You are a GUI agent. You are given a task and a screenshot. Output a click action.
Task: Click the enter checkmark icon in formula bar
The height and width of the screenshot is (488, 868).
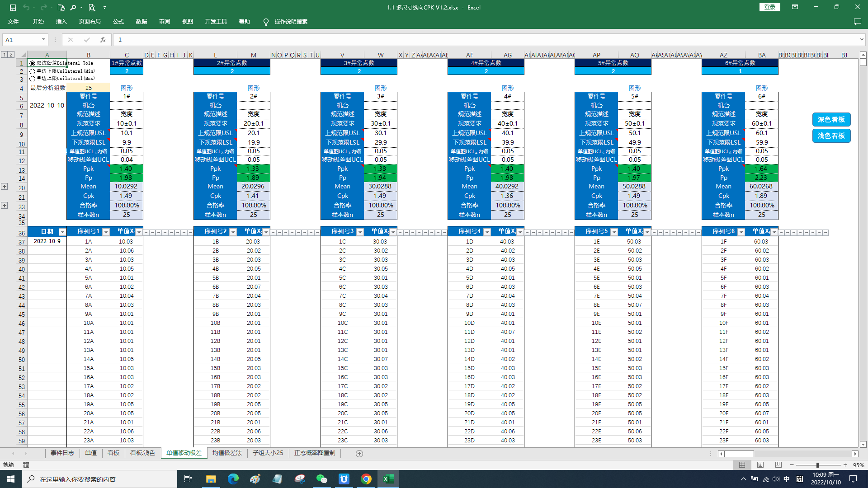click(87, 40)
